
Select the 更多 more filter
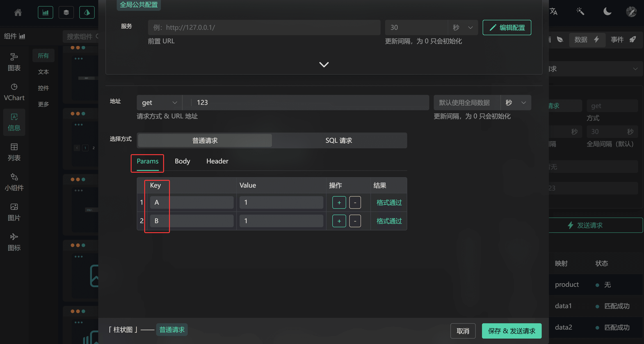click(43, 104)
